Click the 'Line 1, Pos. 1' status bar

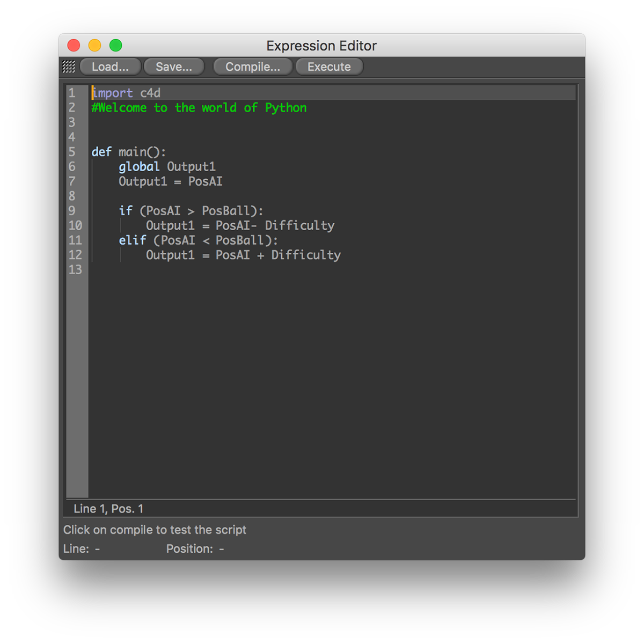coord(108,509)
